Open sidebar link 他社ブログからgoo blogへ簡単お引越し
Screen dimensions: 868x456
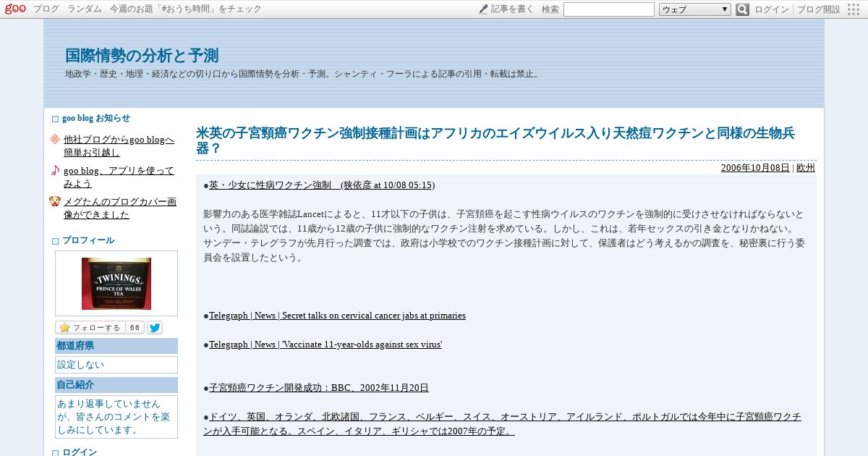click(x=119, y=146)
